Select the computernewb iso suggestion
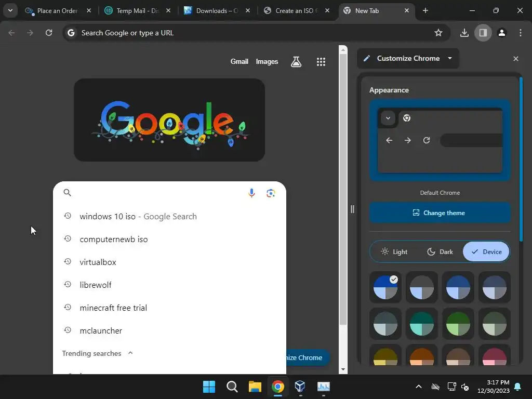Image resolution: width=532 pixels, height=399 pixels. tap(170, 239)
